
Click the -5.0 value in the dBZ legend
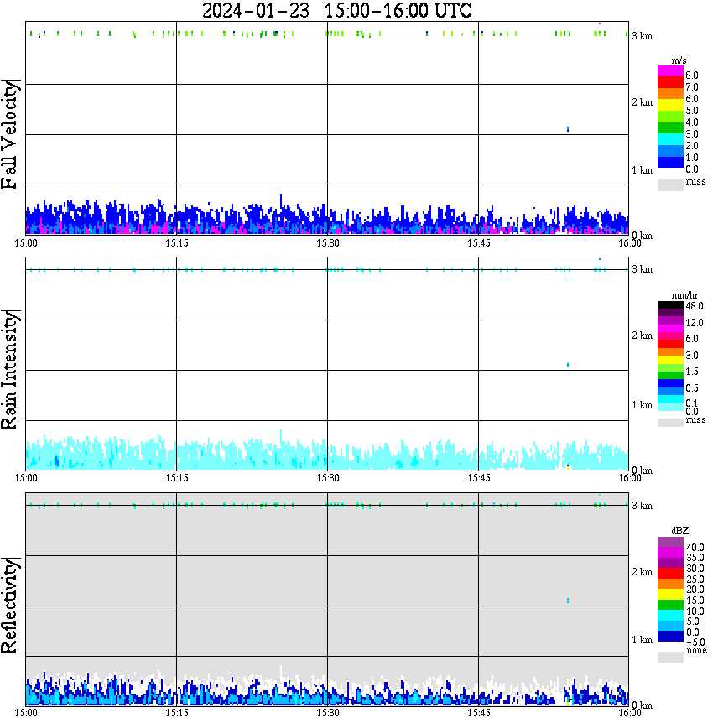tap(695, 642)
